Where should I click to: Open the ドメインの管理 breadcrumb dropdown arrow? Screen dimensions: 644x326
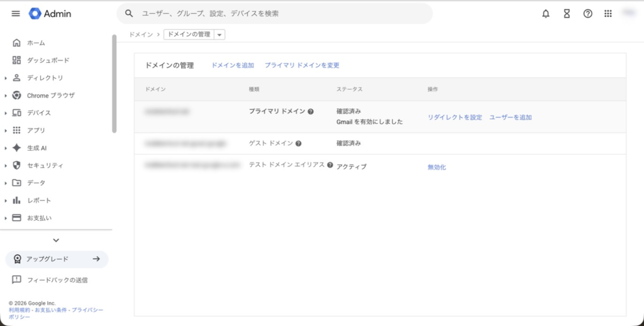(219, 35)
